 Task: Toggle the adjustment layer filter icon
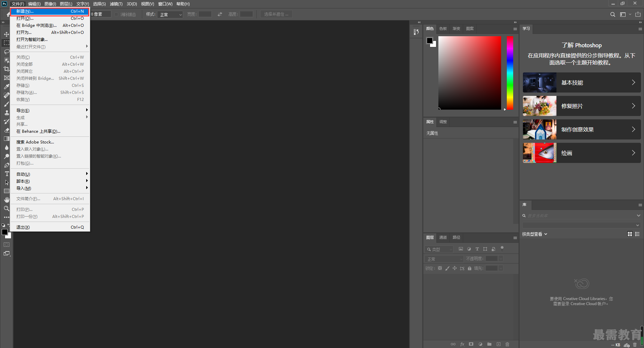point(469,249)
